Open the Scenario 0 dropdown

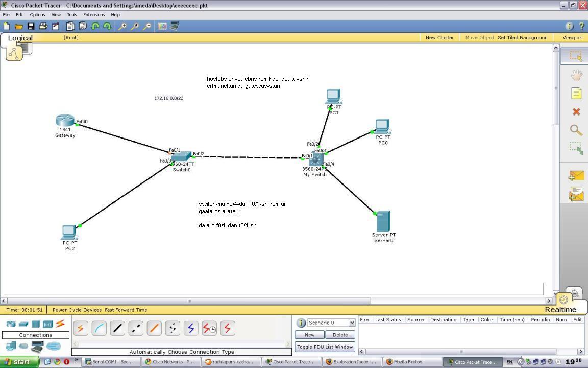[352, 323]
